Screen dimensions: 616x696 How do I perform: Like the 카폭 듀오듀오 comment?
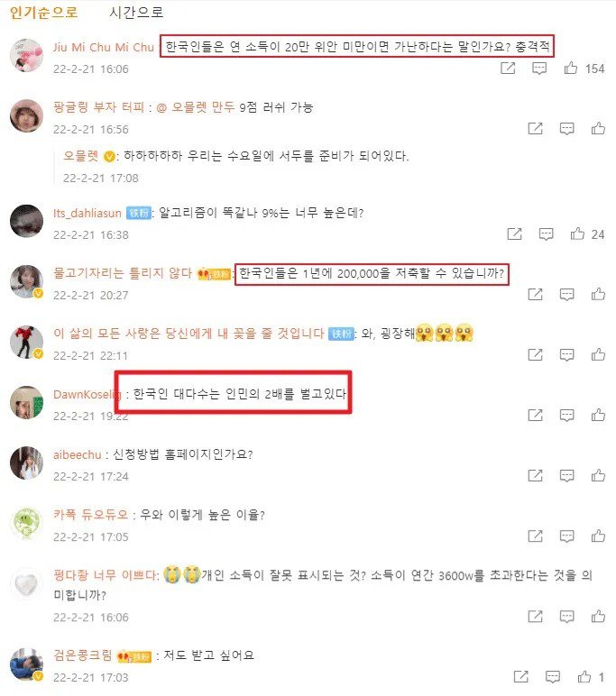pos(598,536)
